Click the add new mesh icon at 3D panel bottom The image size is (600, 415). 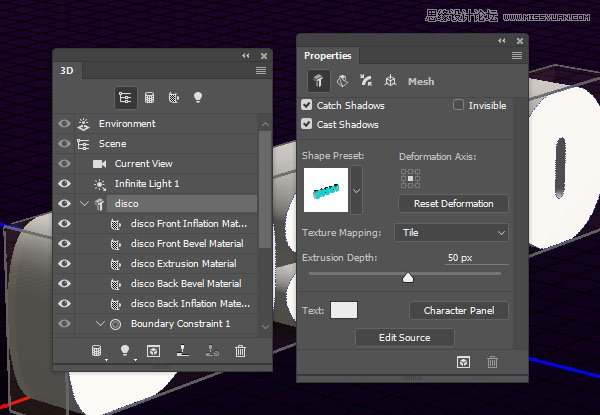tap(97, 351)
